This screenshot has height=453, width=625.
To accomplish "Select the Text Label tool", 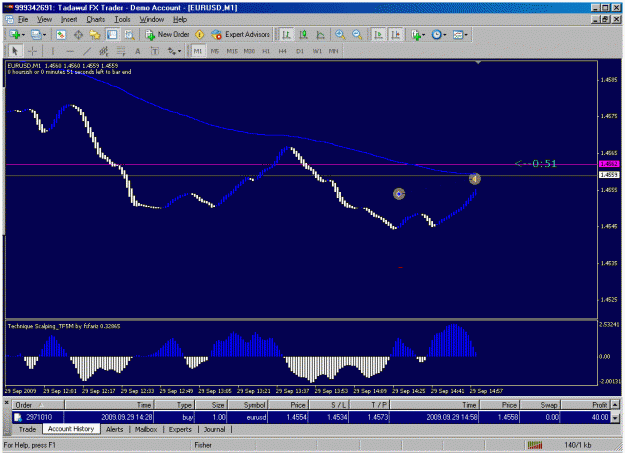I will (155, 51).
